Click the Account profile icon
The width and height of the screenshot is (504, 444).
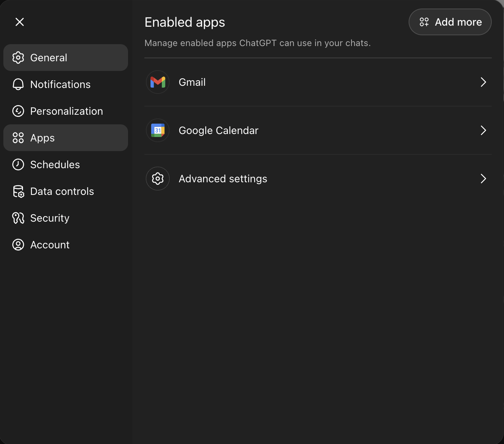click(18, 245)
